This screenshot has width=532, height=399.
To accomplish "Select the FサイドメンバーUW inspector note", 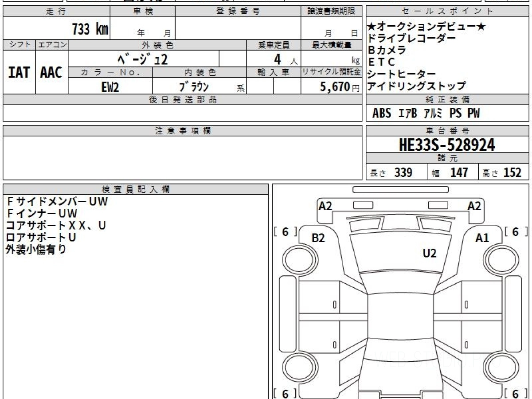I will coord(57,201).
